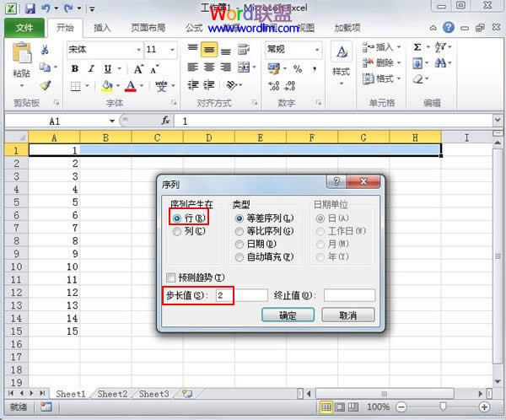Switch to Normal view in status bar
Screen dimensions: 506x420
(326, 407)
